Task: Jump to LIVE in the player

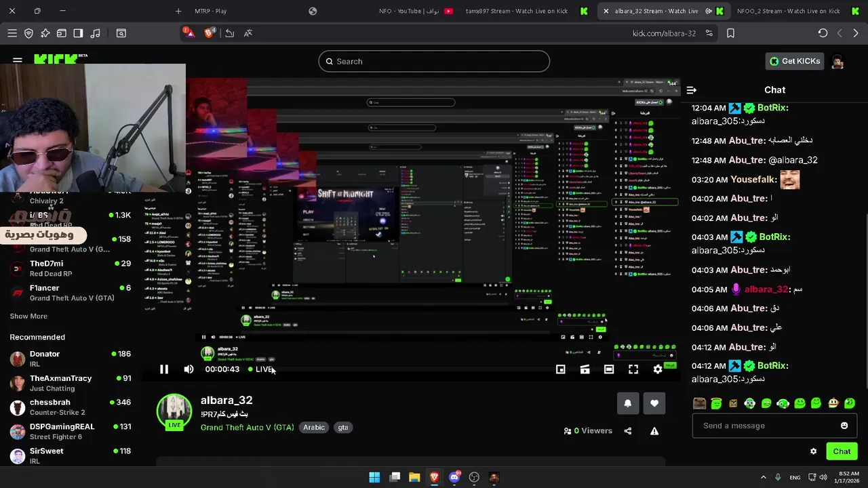Action: click(260, 369)
